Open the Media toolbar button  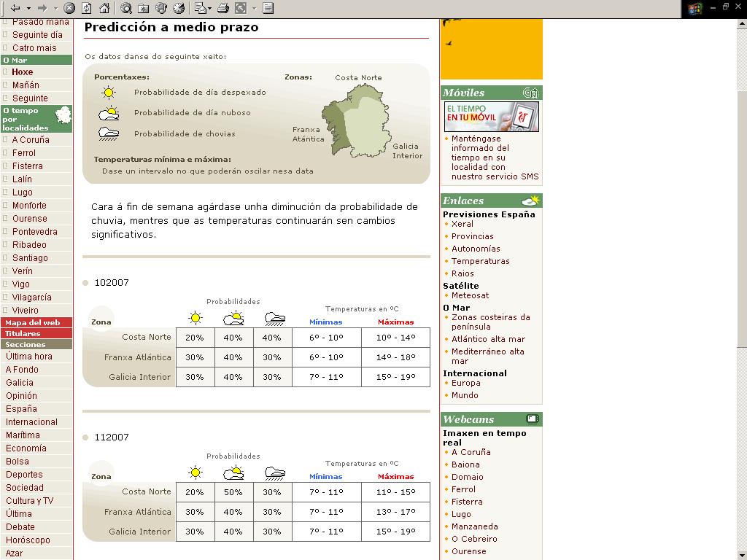[161, 8]
